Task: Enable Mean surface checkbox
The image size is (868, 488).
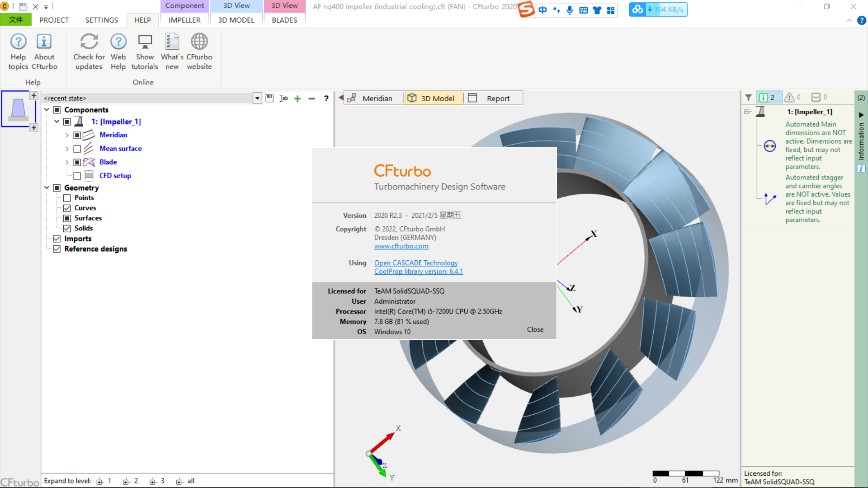Action: (x=77, y=149)
